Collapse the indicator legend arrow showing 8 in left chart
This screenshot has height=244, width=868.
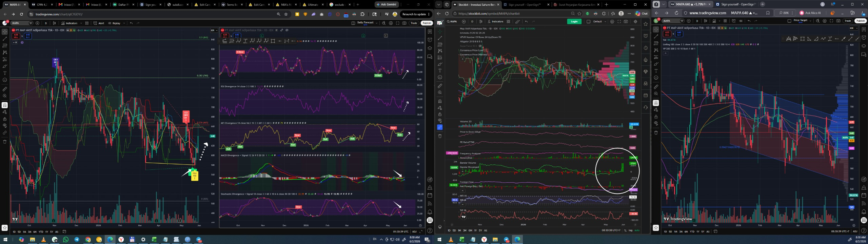(x=15, y=42)
